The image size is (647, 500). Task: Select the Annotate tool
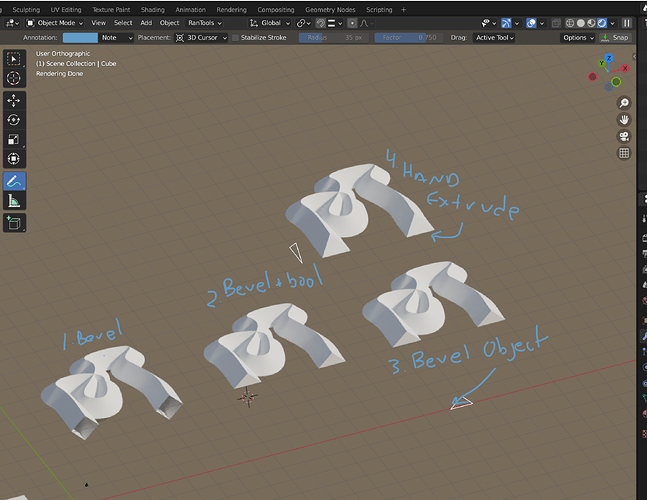pos(14,182)
